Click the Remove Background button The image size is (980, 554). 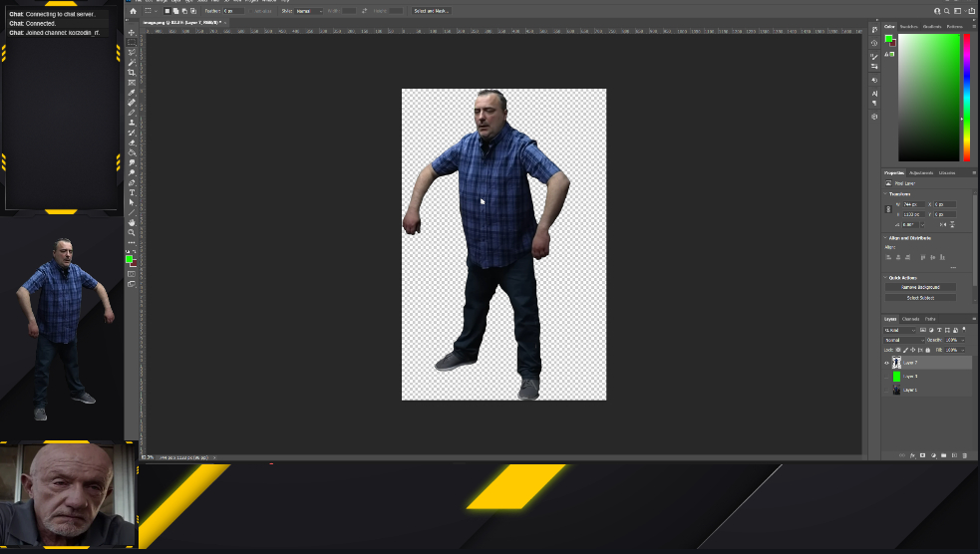coord(920,287)
